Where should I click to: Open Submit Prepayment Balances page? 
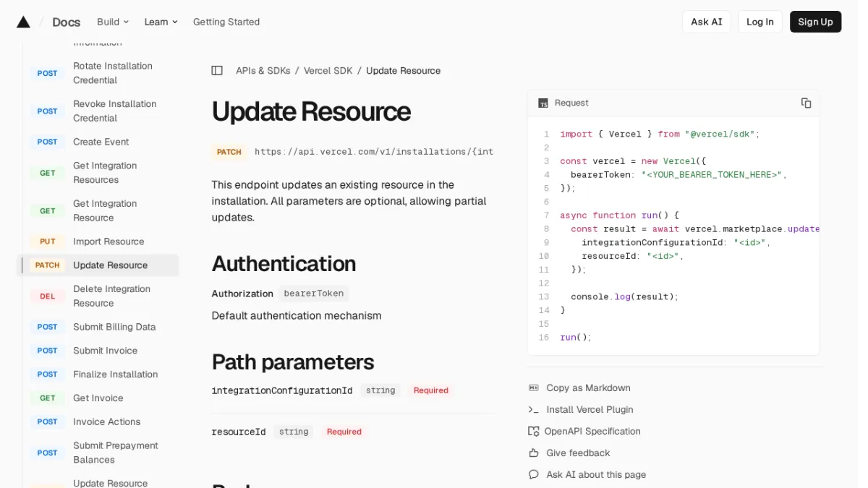point(115,453)
